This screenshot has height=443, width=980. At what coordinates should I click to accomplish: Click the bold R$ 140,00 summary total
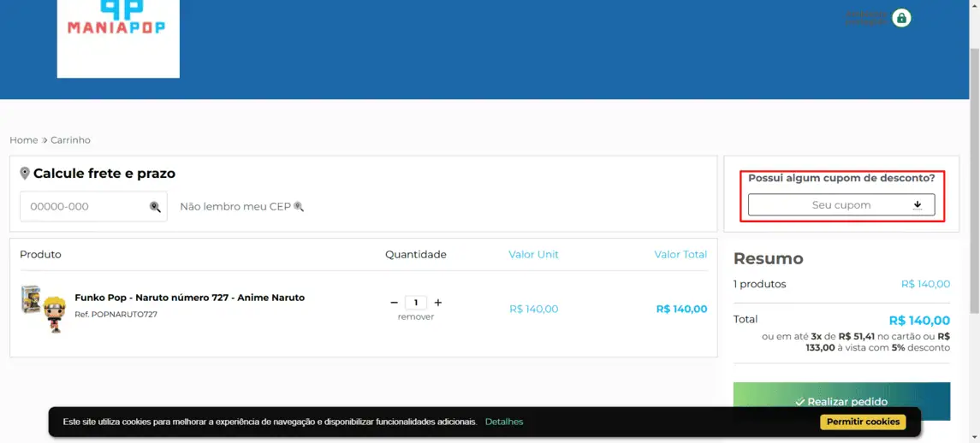(x=919, y=322)
